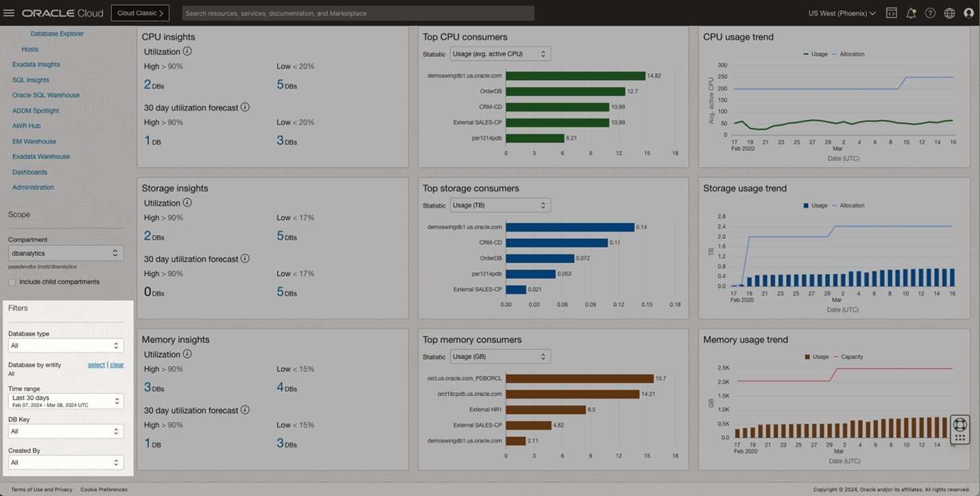Image resolution: width=980 pixels, height=496 pixels.
Task: Click info icon for CPU 30 day utilization forecast
Action: pyautogui.click(x=245, y=108)
